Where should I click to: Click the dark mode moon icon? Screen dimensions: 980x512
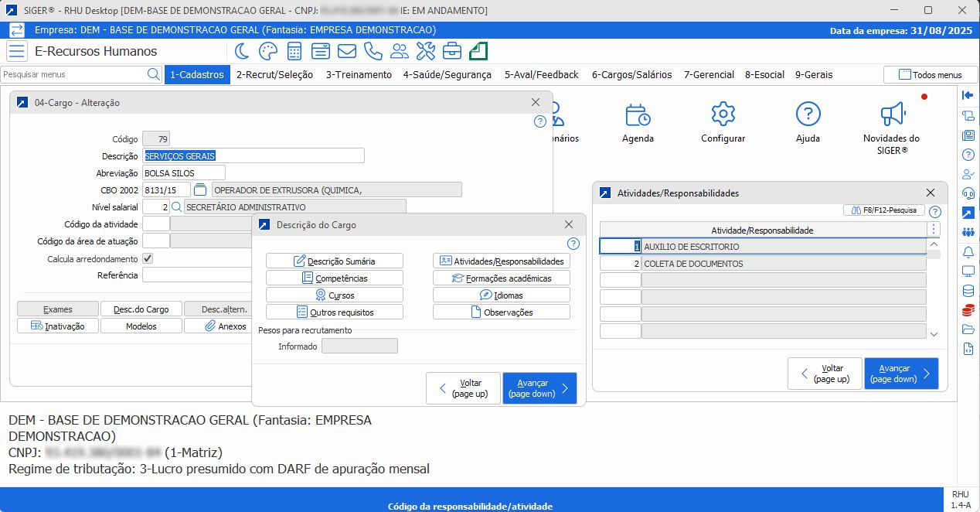[x=242, y=52]
